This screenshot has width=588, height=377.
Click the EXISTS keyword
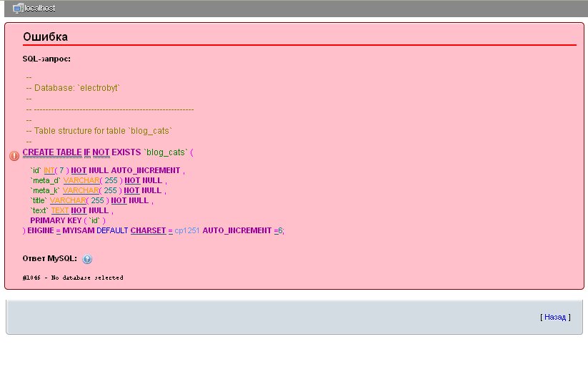[x=126, y=152]
